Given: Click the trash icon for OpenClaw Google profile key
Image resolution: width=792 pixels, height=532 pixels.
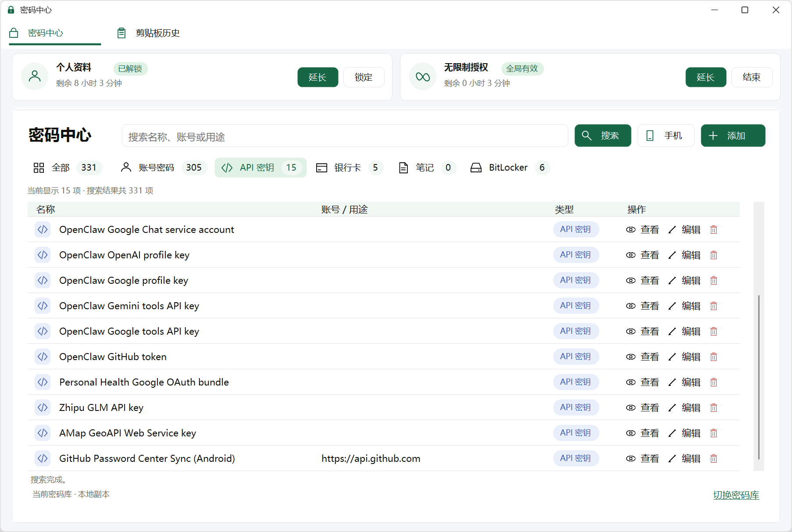Looking at the screenshot, I should pos(714,281).
